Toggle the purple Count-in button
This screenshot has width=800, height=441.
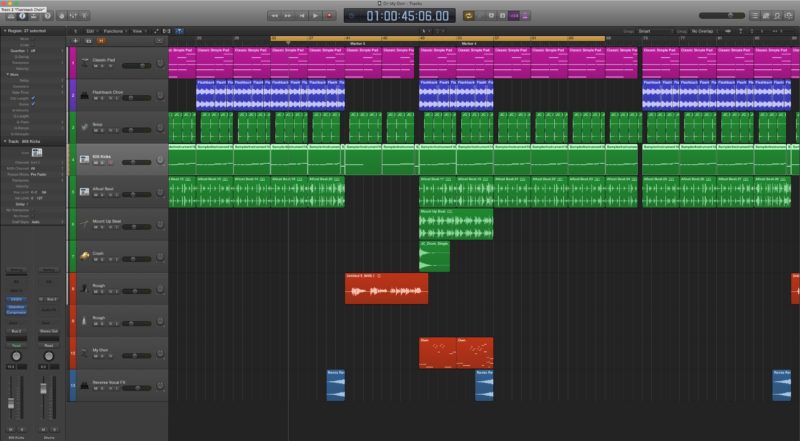tap(513, 16)
